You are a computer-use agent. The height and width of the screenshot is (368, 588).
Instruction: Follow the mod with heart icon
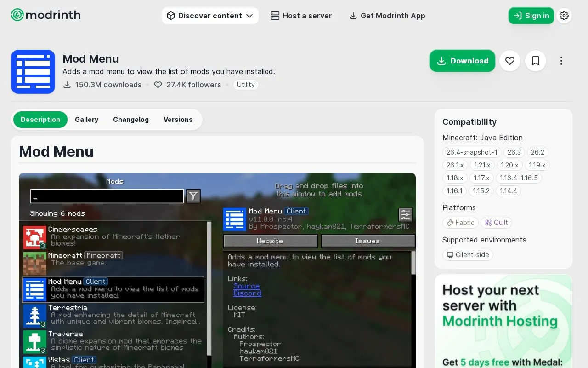click(510, 61)
